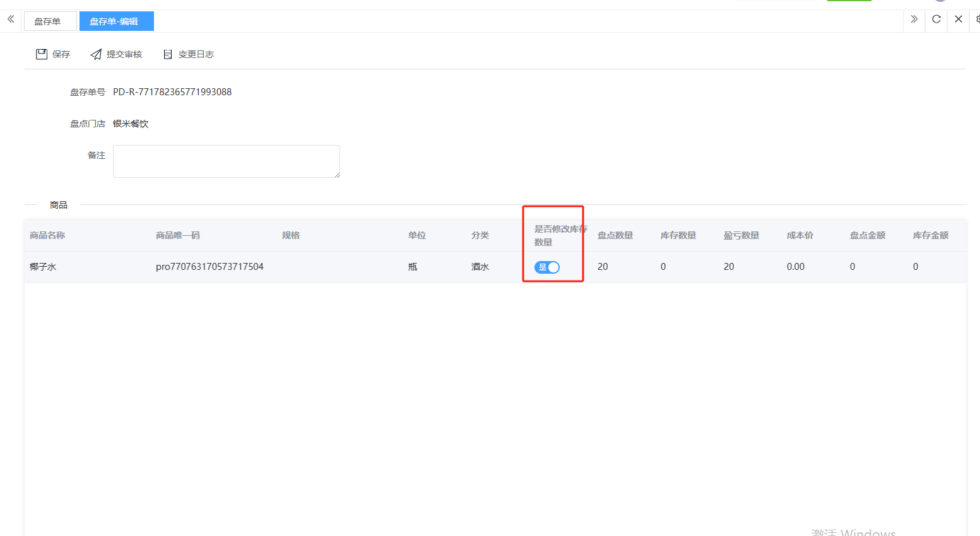The width and height of the screenshot is (980, 536).
Task: Switch to the 盘存单 tab
Action: [48, 21]
